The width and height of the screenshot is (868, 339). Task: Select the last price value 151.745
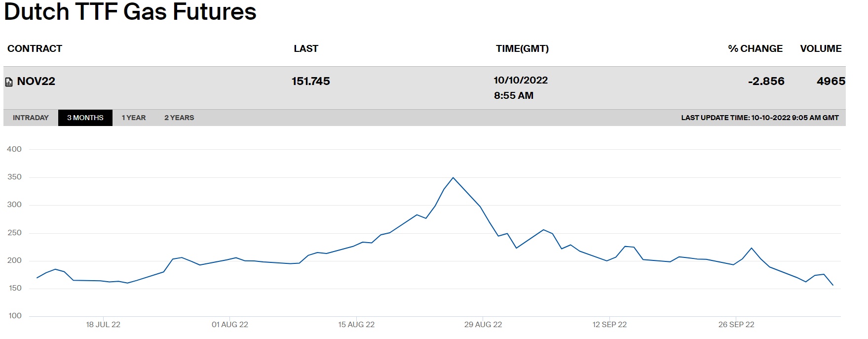[310, 82]
